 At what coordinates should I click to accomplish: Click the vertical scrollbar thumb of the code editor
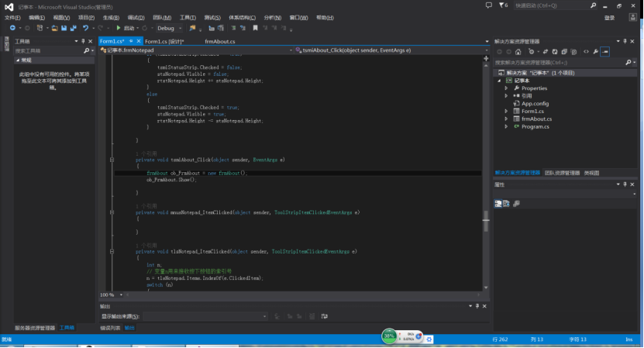point(487,219)
